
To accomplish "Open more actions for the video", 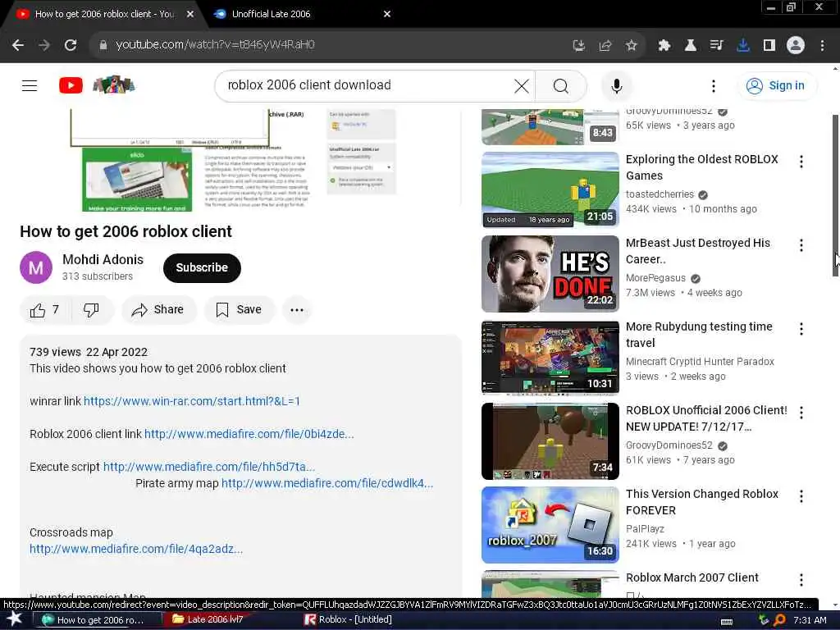I will [297, 309].
